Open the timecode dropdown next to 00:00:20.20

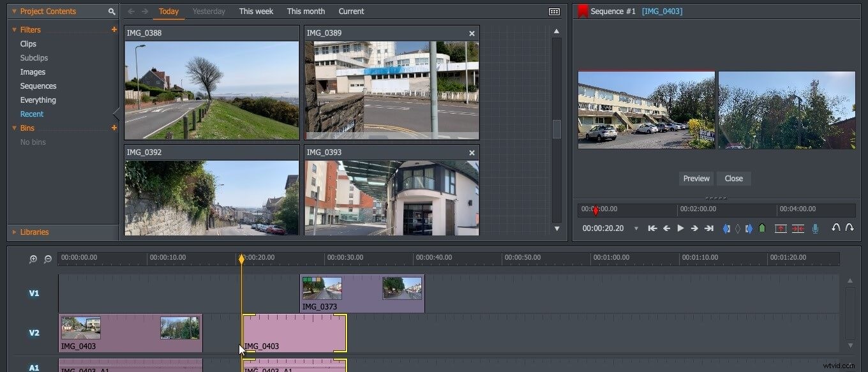[x=636, y=228]
